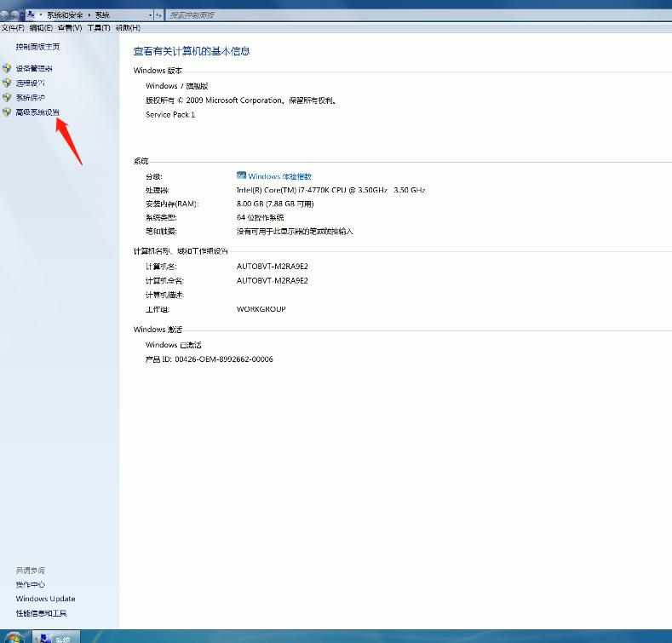Click the Windows Start orb
Image resolution: width=672 pixels, height=643 pixels.
pos(14,637)
